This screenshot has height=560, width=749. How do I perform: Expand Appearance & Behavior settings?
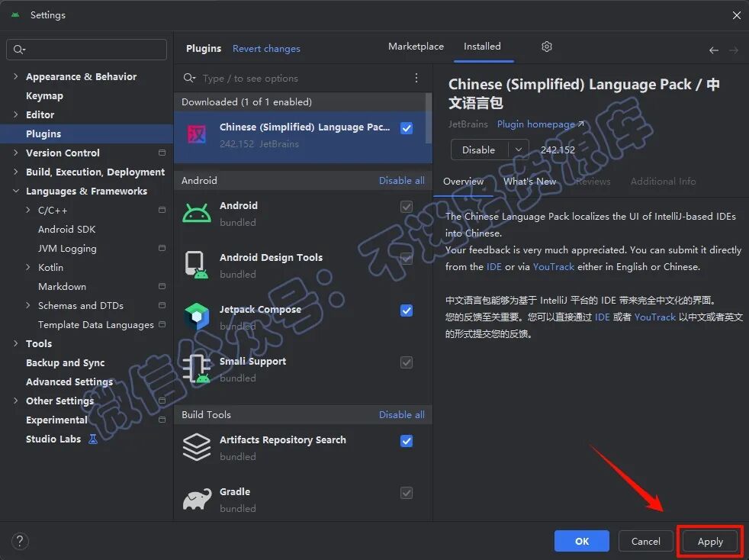(16, 76)
